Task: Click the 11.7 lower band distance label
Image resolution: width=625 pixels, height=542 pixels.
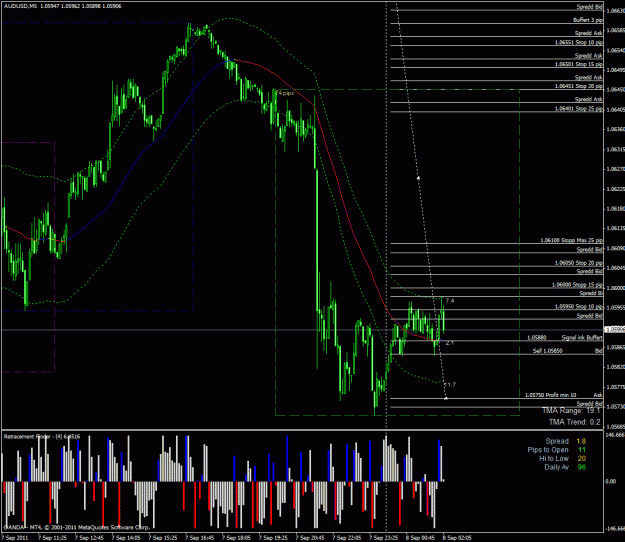Action: point(450,385)
